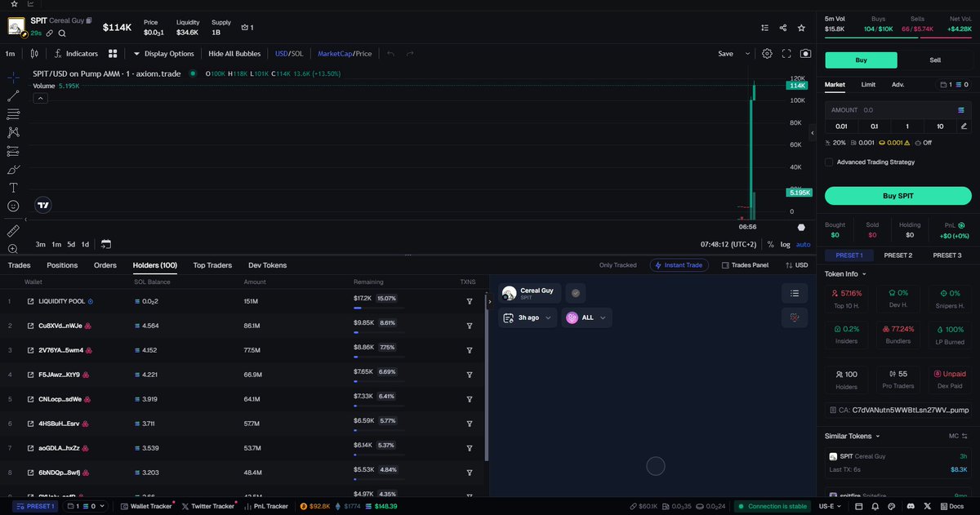This screenshot has width=980, height=515.
Task: Open the US-E region dropdown
Action: (831, 506)
